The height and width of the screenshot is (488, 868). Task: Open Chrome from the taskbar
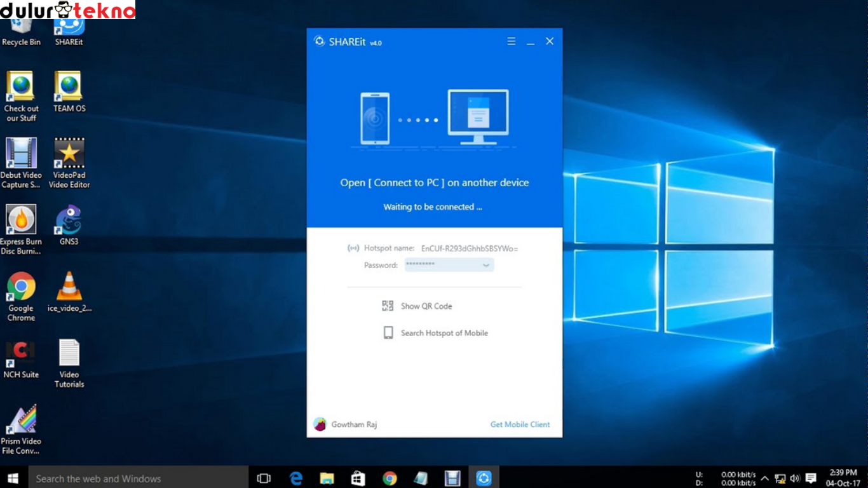[x=390, y=478]
